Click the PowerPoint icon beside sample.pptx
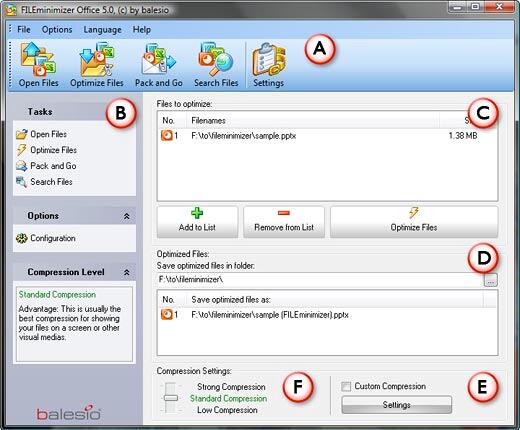The height and width of the screenshot is (430, 520). click(167, 136)
